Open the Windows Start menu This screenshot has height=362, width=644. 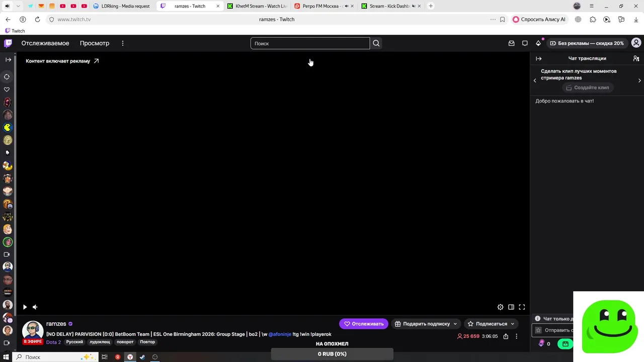(6, 357)
